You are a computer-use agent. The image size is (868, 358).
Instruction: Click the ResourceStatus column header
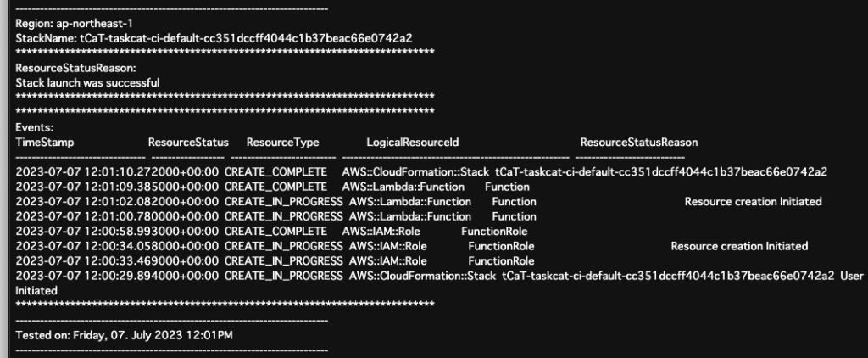coord(188,143)
